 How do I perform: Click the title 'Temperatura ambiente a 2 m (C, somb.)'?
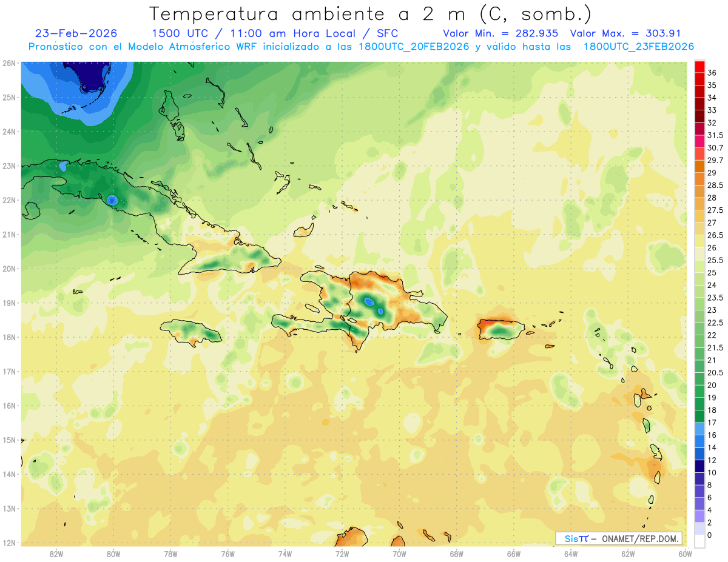pos(370,13)
